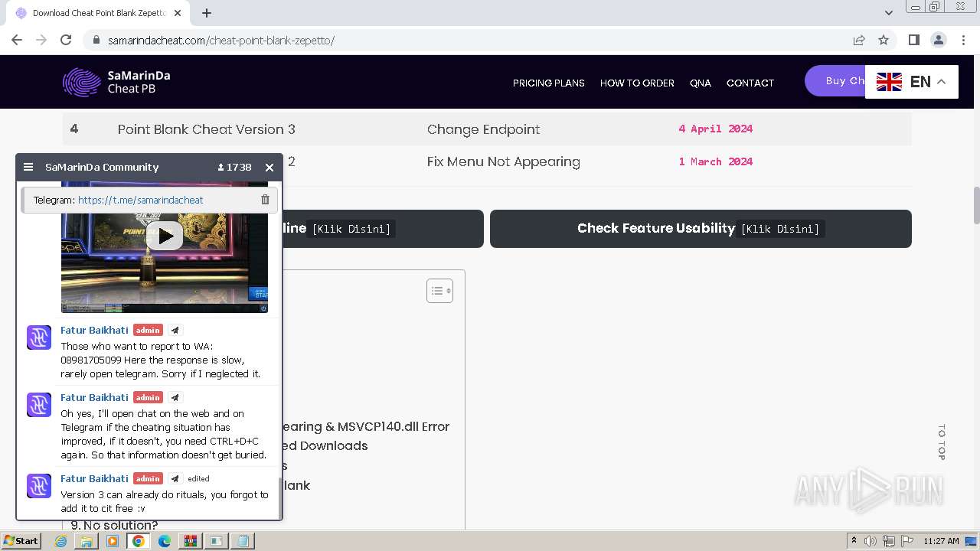Screen dimensions: 980x551
Task: Open Chrome three-dot menu
Action: [x=963, y=40]
